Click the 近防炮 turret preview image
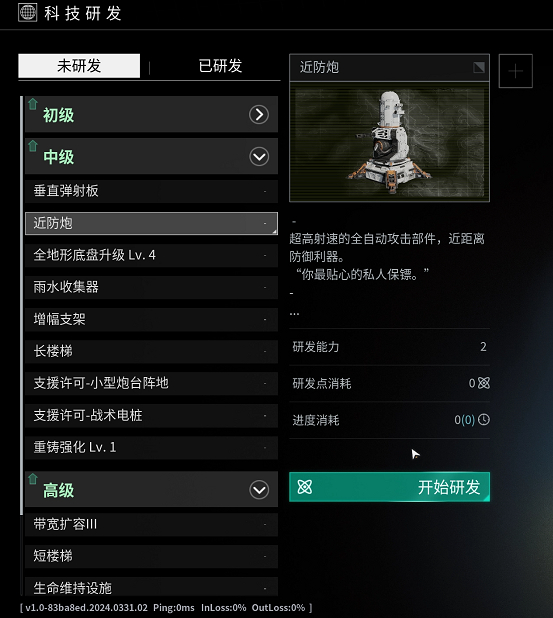This screenshot has height=618, width=553. (389, 142)
